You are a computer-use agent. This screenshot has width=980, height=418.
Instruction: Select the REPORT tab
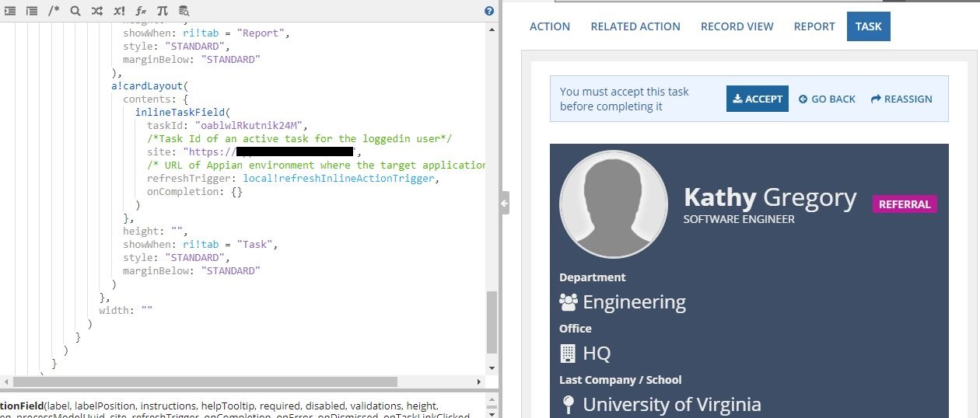(x=814, y=26)
